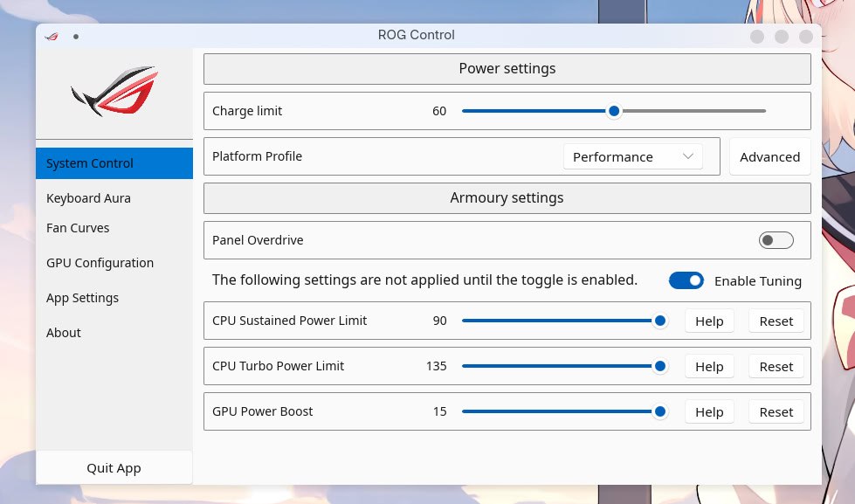Screen dimensions: 855x504
Task: Reset the CPU Turbo Power Limit
Action: coord(776,366)
